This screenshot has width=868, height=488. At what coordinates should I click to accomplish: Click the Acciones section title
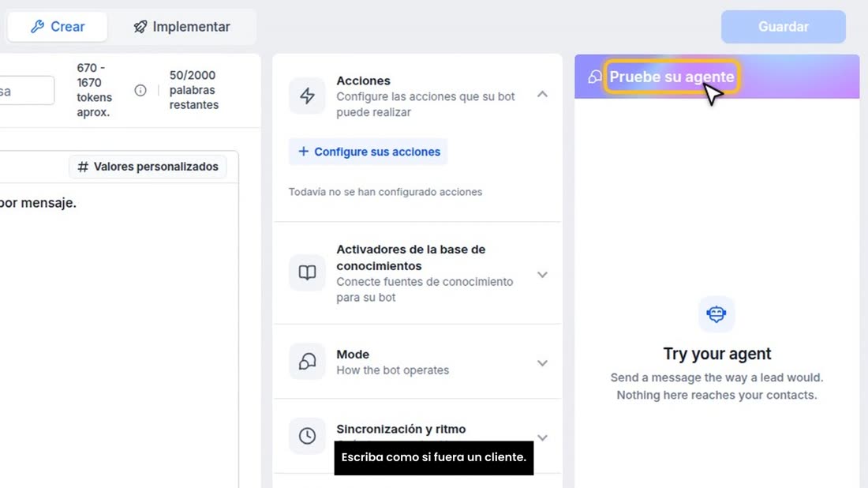coord(363,81)
